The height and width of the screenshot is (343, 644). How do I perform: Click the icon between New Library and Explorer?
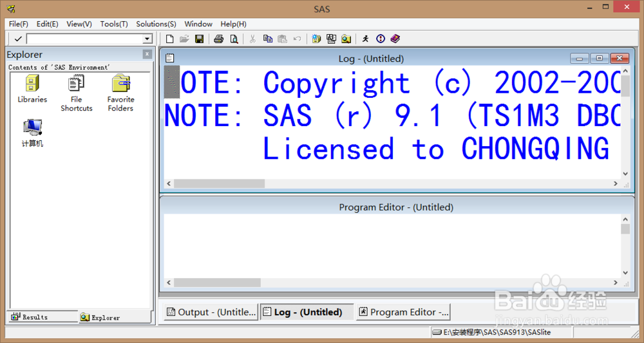coord(331,39)
